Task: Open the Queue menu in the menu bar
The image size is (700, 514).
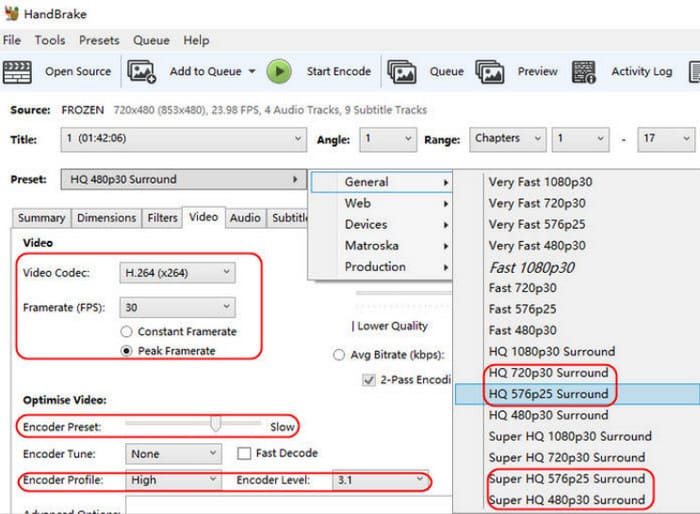Action: pos(151,41)
